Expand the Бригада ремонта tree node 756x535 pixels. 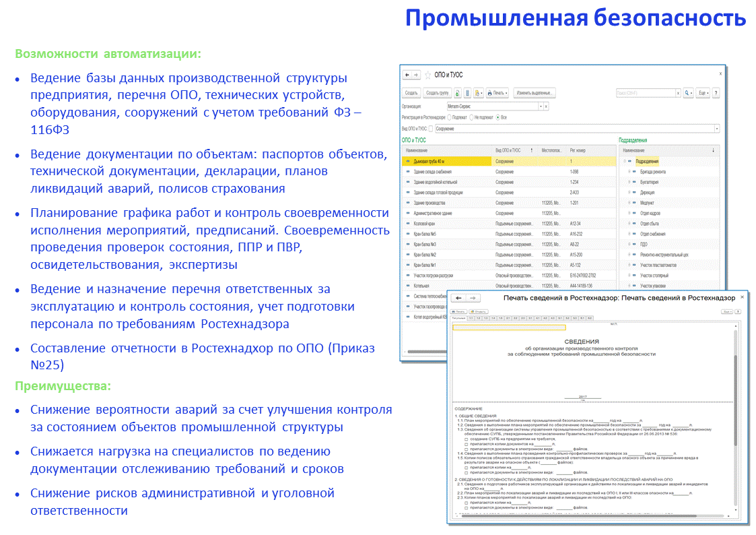click(629, 172)
